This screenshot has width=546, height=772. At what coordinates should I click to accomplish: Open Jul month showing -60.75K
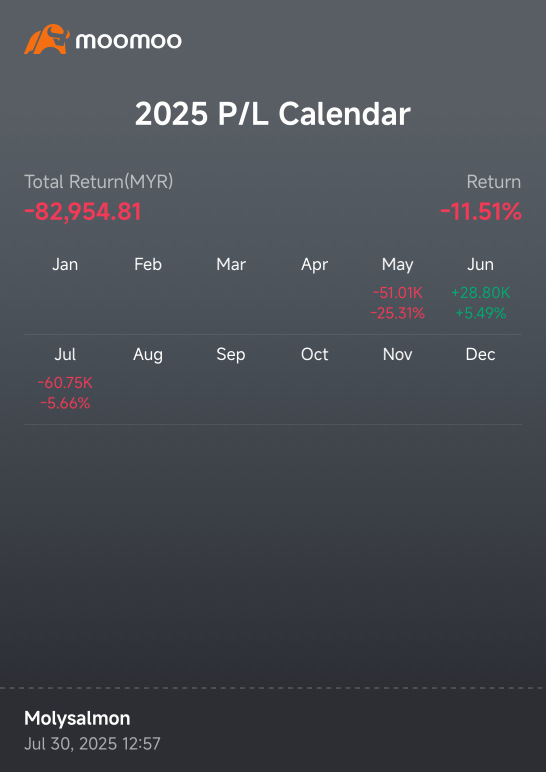(65, 380)
